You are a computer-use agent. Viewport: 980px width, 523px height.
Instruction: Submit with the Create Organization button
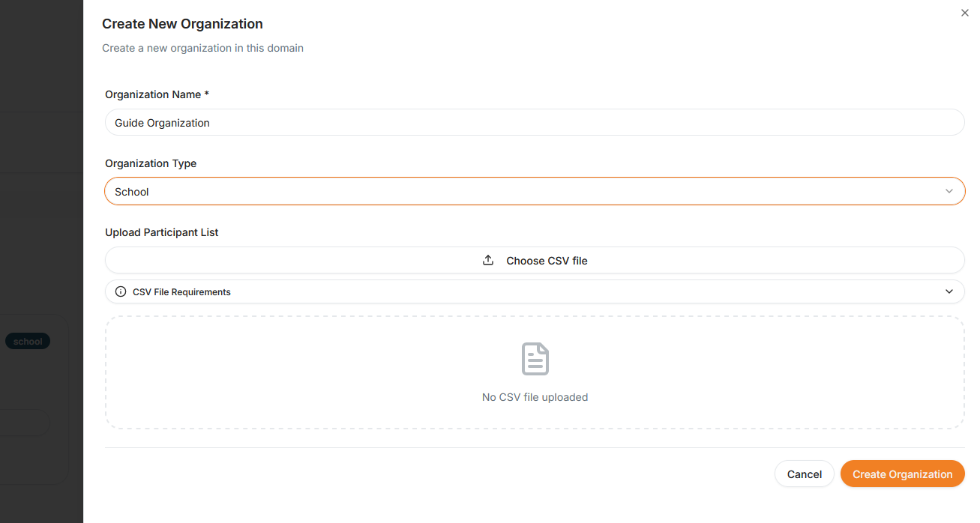(902, 474)
